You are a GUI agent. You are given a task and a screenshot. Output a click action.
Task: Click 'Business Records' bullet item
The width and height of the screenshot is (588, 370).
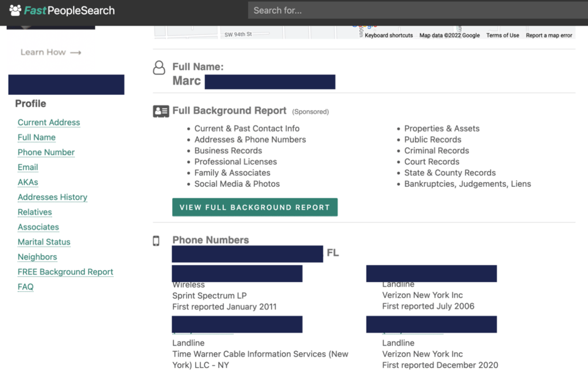pos(228,151)
